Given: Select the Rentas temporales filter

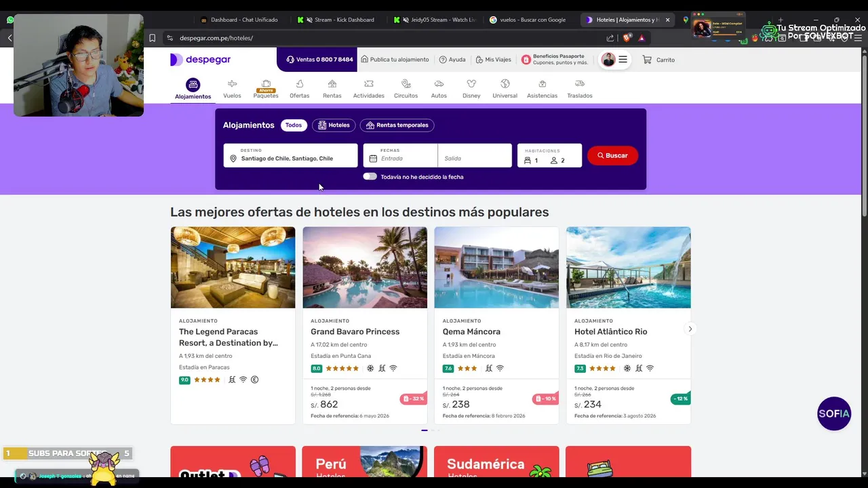Looking at the screenshot, I should pos(397,125).
